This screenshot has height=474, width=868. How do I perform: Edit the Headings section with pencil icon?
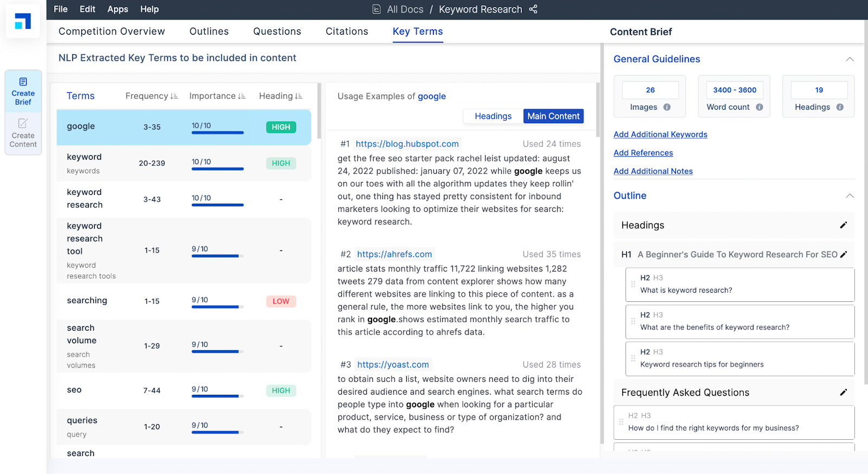click(843, 225)
